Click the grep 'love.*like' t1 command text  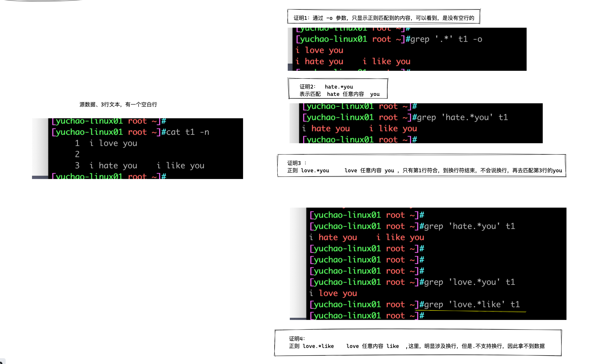pyautogui.click(x=472, y=304)
